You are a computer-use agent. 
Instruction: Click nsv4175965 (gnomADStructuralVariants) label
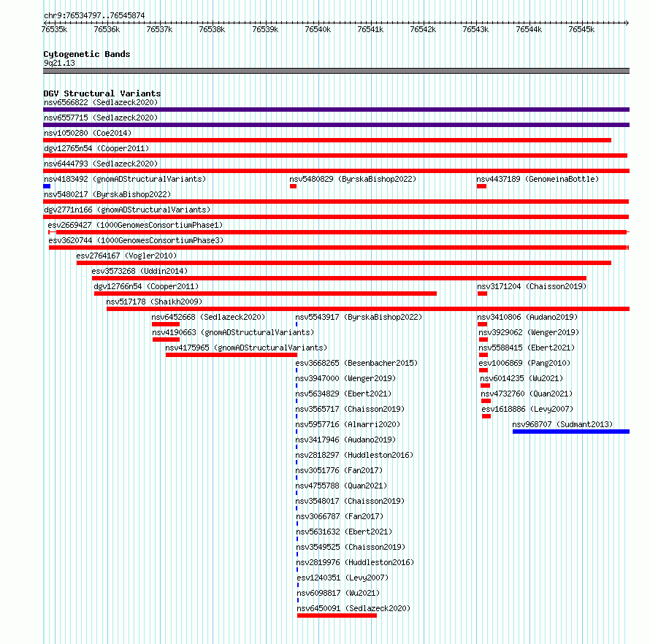click(246, 348)
